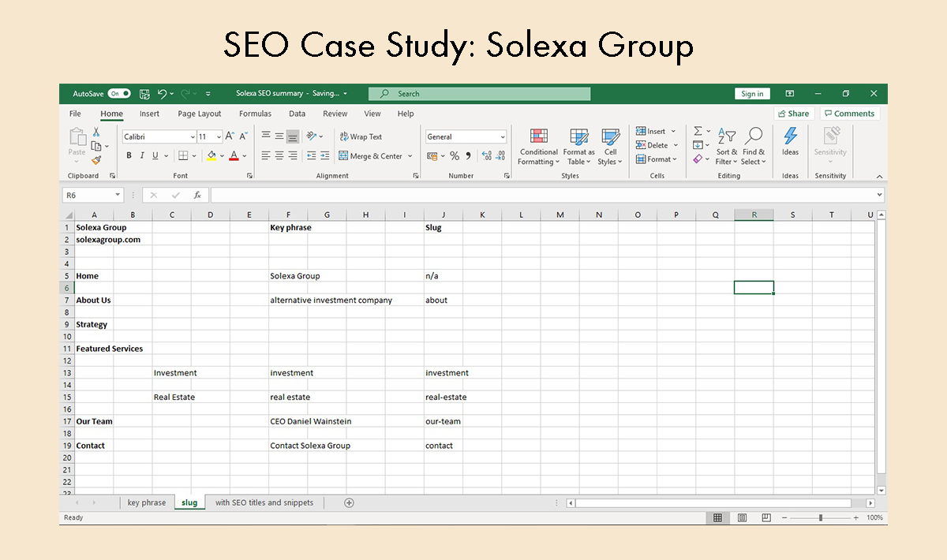Open 'with SEO titles and snippets' sheet
This screenshot has height=560, width=947.
click(x=264, y=502)
